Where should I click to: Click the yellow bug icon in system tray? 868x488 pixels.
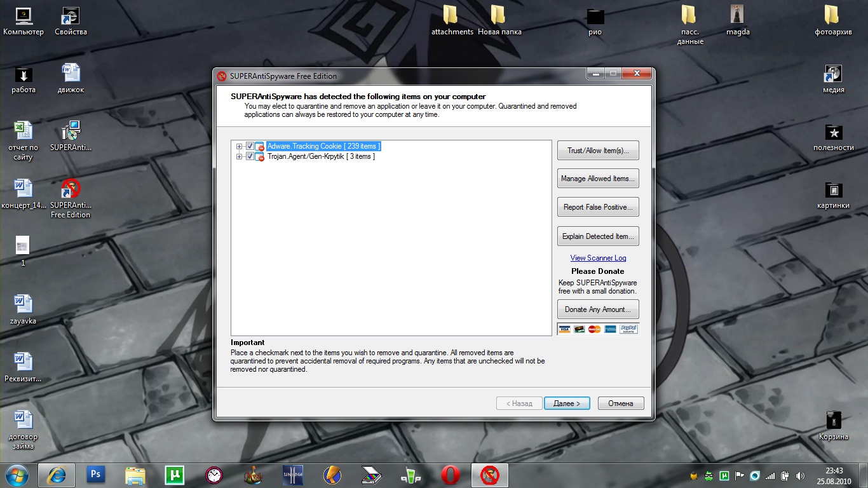pyautogui.click(x=694, y=475)
